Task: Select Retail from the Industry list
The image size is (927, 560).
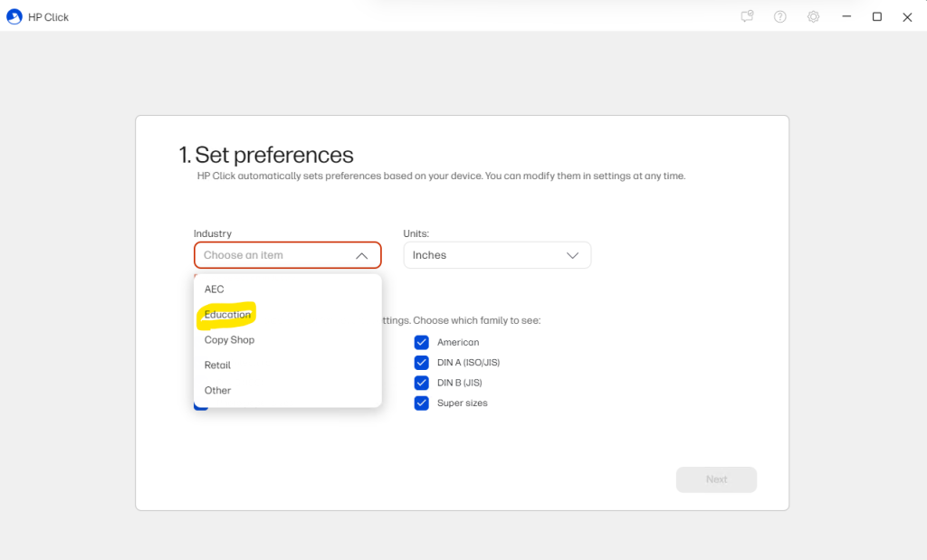Action: tap(287, 365)
